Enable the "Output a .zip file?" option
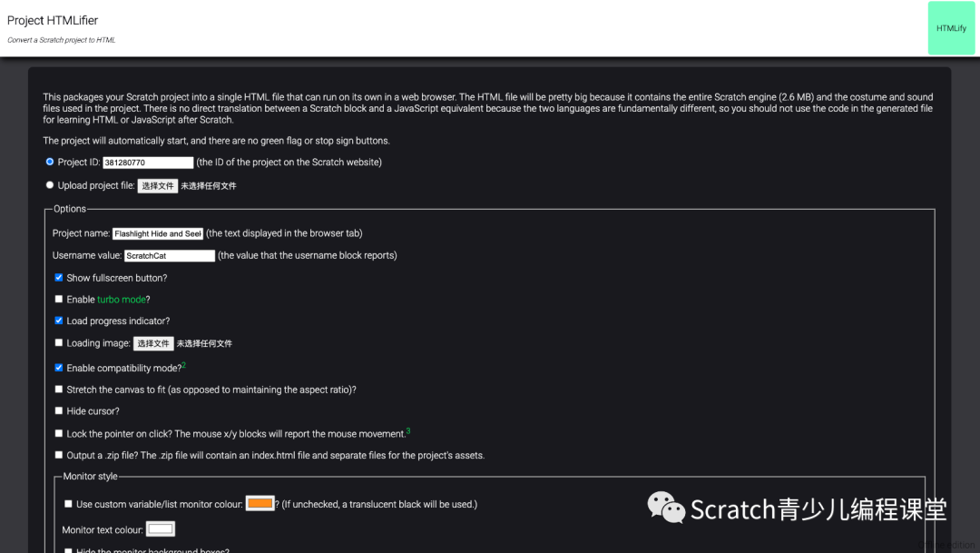The image size is (980, 553). (x=58, y=454)
